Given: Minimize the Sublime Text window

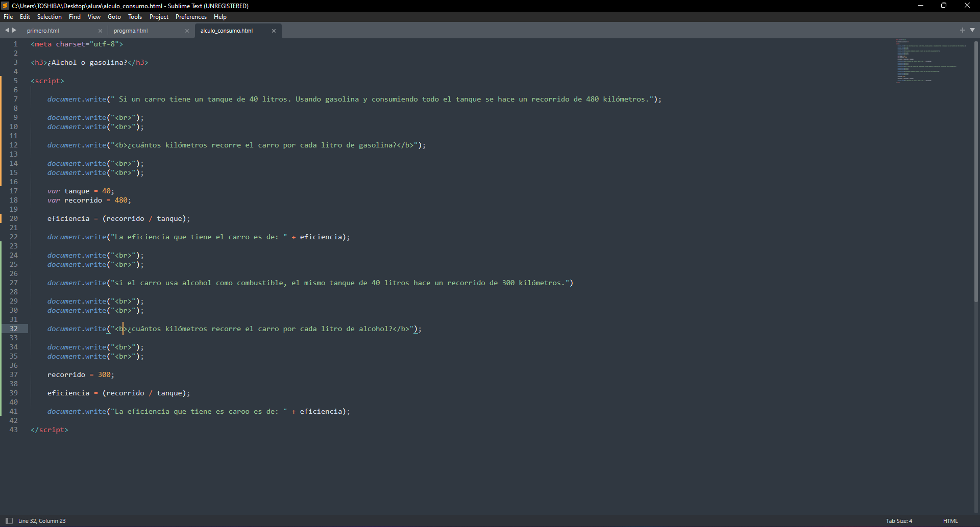Looking at the screenshot, I should coord(921,6).
